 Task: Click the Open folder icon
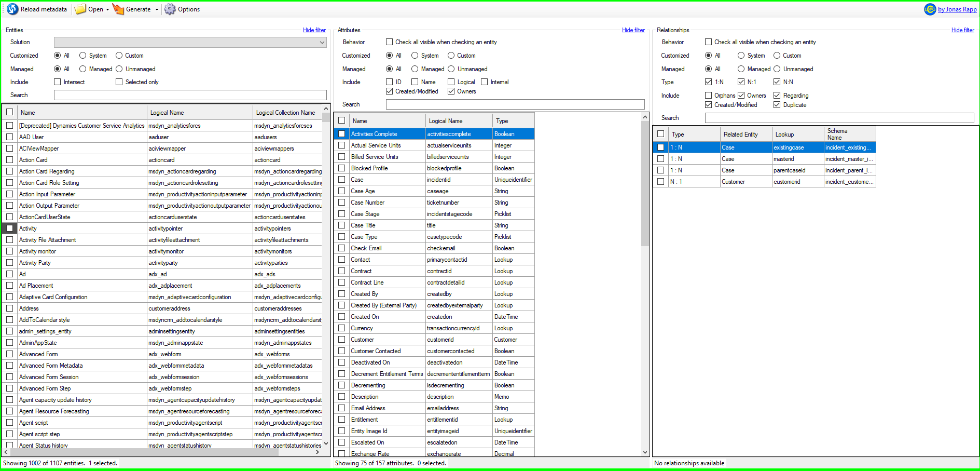tap(80, 9)
